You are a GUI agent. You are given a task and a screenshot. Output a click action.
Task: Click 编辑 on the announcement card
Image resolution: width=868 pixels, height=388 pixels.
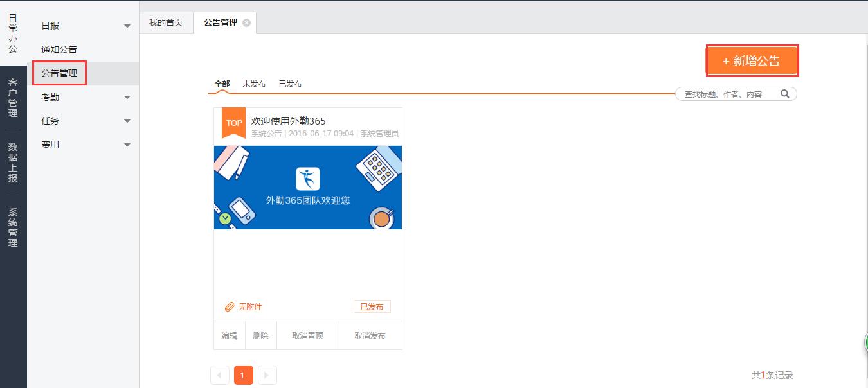[230, 336]
